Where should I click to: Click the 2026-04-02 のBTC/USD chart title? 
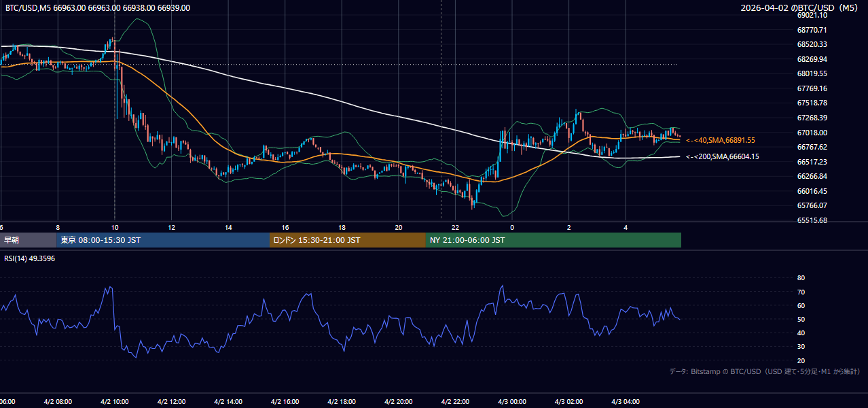pyautogui.click(x=800, y=8)
